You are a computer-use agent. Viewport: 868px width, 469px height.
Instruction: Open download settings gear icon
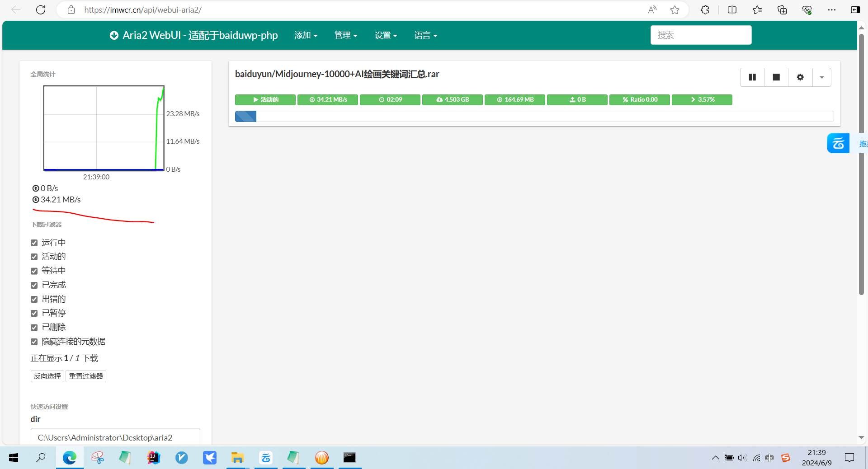pyautogui.click(x=800, y=77)
